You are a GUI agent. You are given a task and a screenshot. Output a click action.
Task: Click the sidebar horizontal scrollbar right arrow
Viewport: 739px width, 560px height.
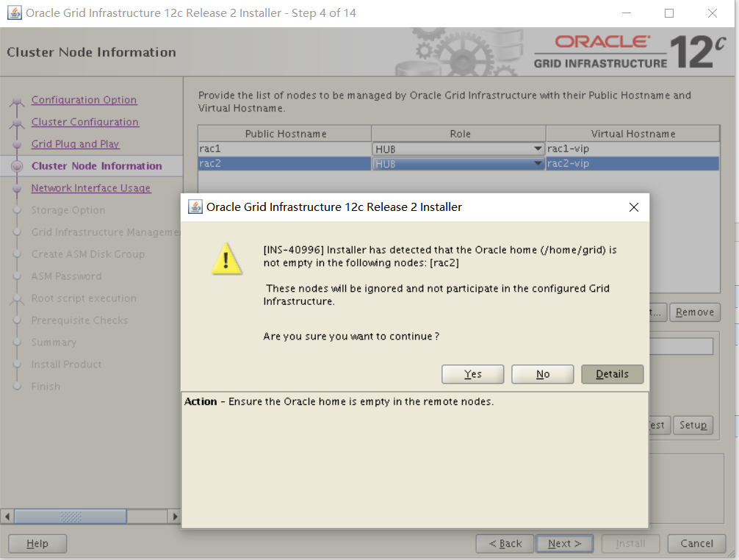(175, 516)
